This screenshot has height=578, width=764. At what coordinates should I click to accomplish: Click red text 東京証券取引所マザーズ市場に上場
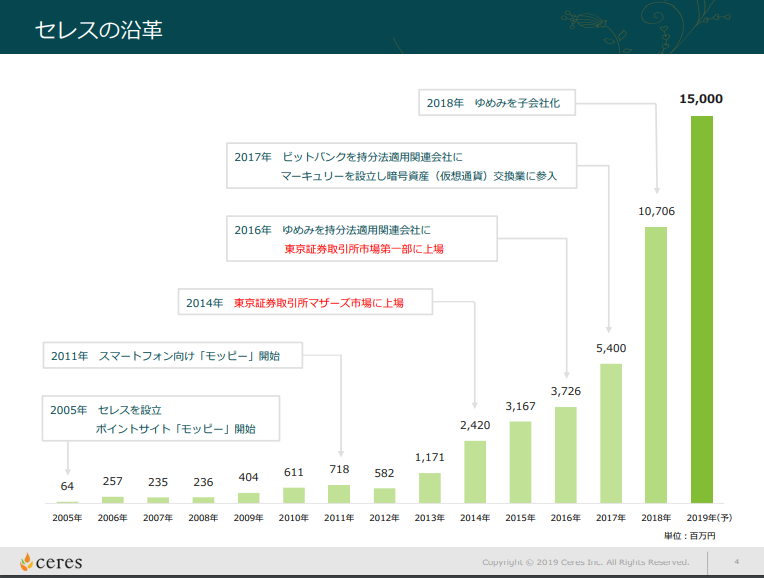(319, 303)
